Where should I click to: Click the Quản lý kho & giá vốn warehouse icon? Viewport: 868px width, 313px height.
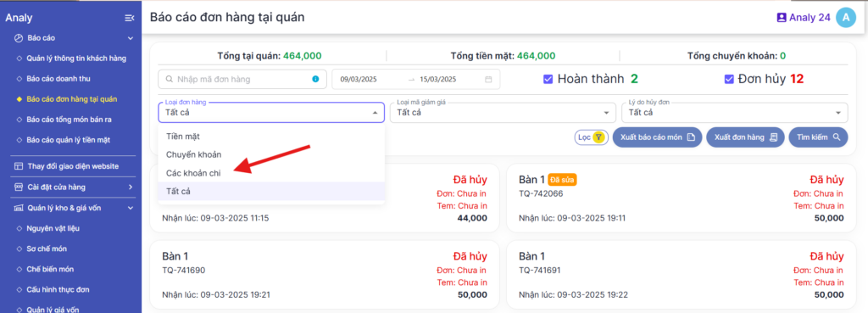tap(19, 209)
